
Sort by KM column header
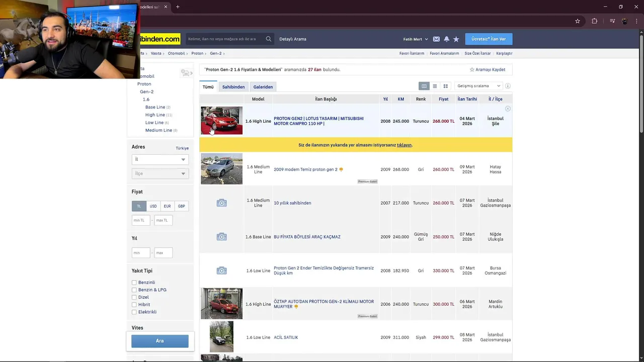click(x=401, y=99)
